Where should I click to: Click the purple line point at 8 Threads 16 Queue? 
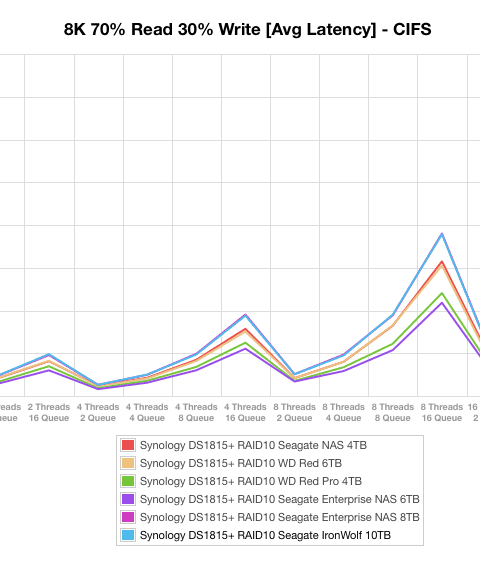point(442,303)
